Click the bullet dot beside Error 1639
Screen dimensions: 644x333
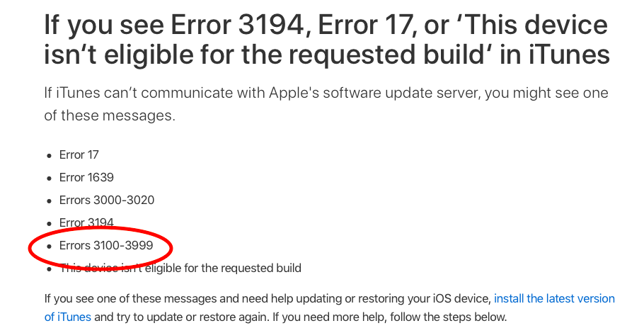click(x=50, y=179)
